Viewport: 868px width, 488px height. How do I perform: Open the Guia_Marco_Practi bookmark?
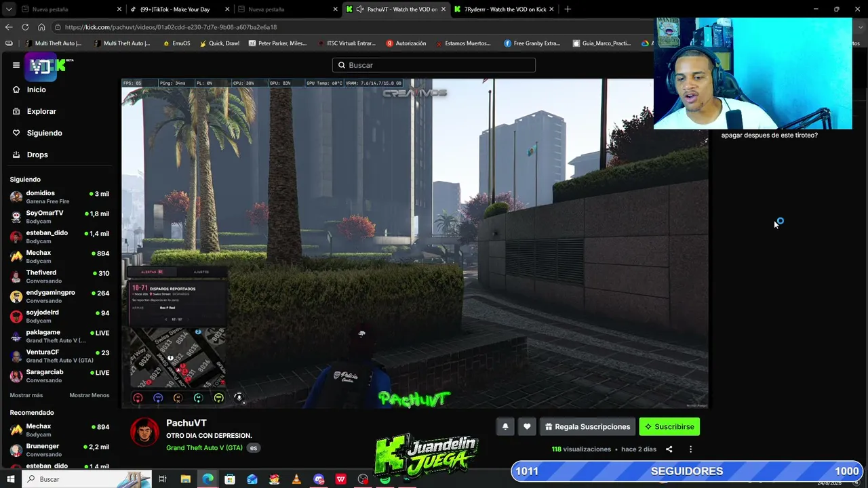pyautogui.click(x=601, y=43)
